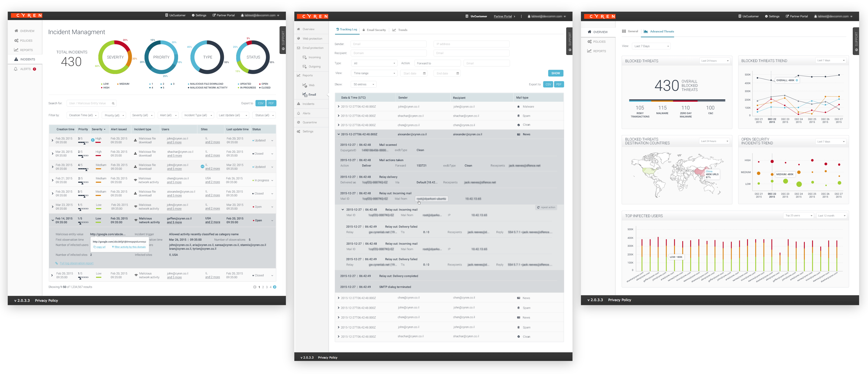This screenshot has width=868, height=374.
Task: Open Type All dropdown in Tracking Log
Action: coord(374,63)
